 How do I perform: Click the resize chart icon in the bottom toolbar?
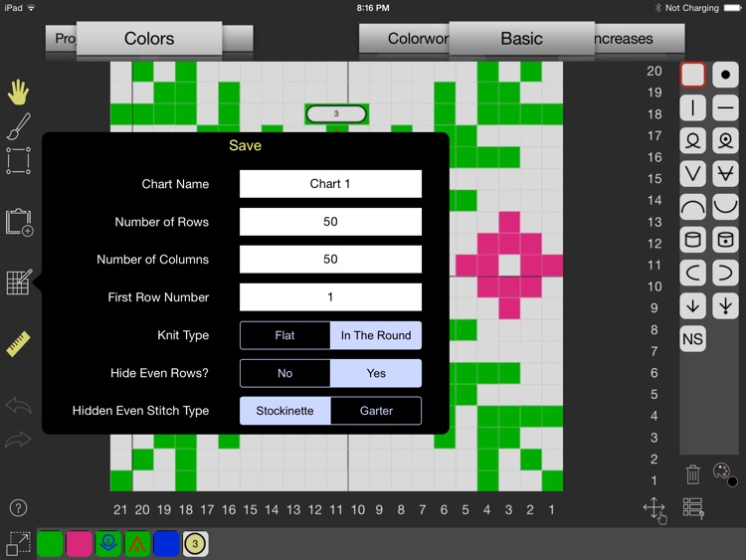[x=19, y=543]
